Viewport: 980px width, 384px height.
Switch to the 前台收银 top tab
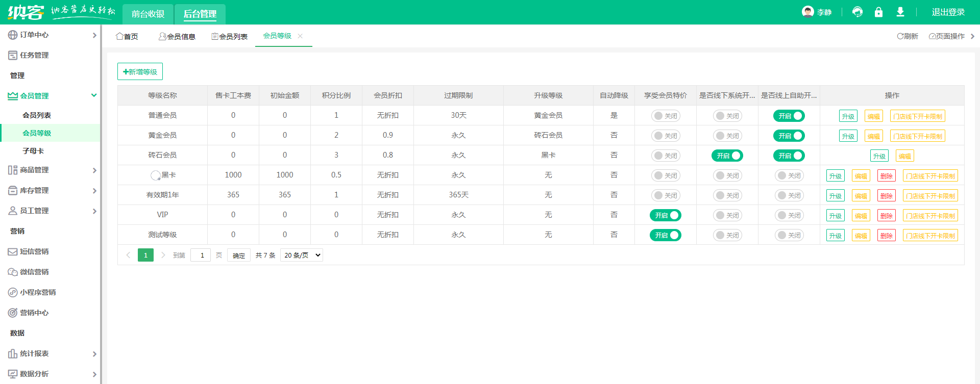pos(148,14)
